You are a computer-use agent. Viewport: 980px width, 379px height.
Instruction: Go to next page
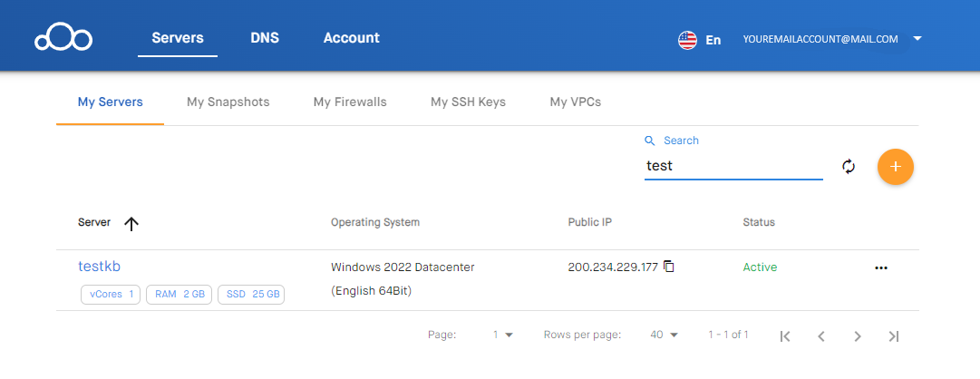click(858, 336)
